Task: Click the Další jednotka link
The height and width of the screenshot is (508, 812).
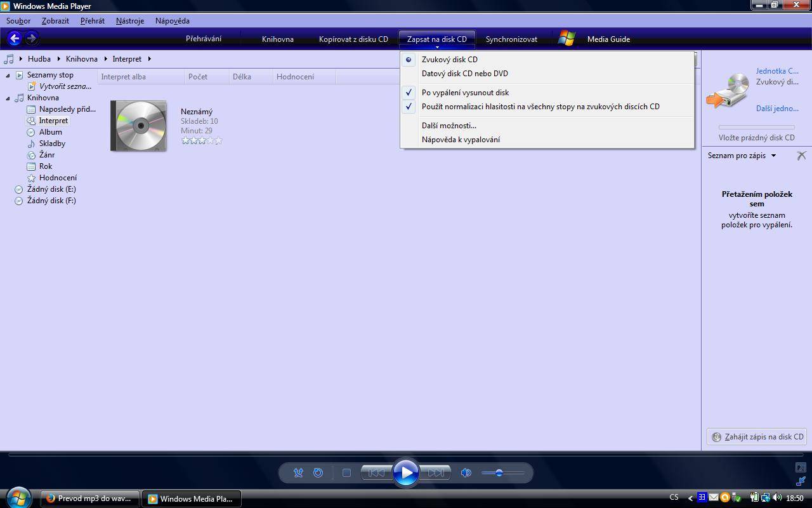Action: pos(777,109)
